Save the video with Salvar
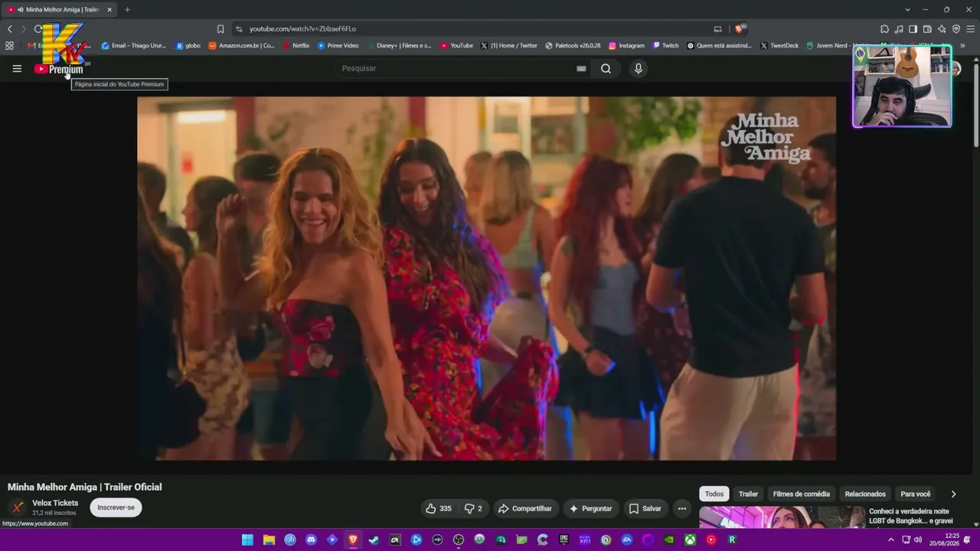The height and width of the screenshot is (551, 980). pos(645,508)
